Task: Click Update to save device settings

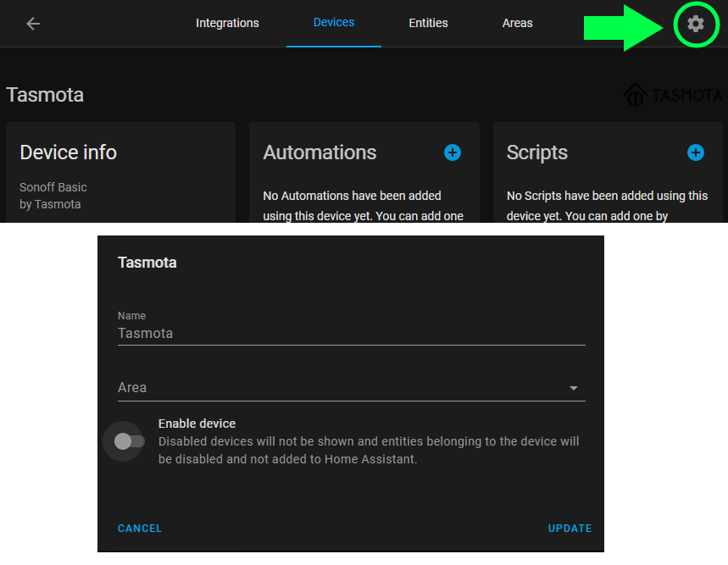Action: pos(570,528)
